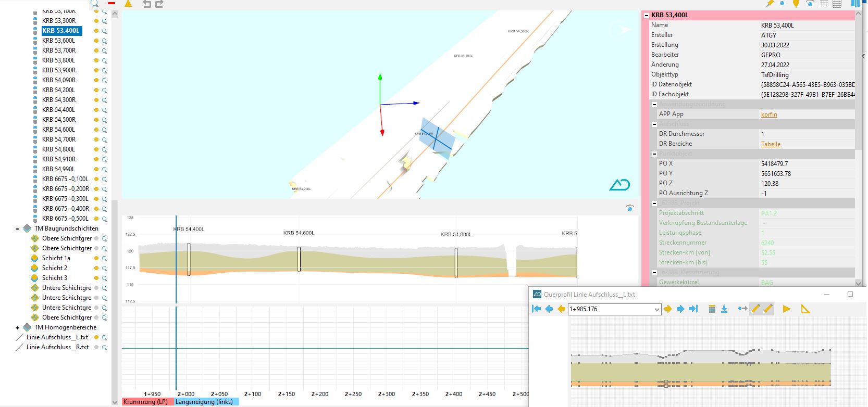Toggle visibility dot for KRB 6675 -0,300L
Image resolution: width=868 pixels, height=407 pixels.
pyautogui.click(x=96, y=199)
